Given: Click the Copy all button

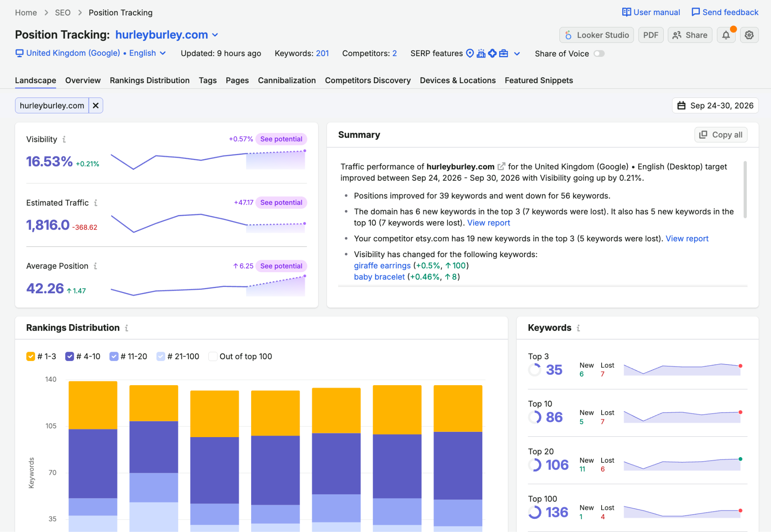Looking at the screenshot, I should [x=721, y=135].
